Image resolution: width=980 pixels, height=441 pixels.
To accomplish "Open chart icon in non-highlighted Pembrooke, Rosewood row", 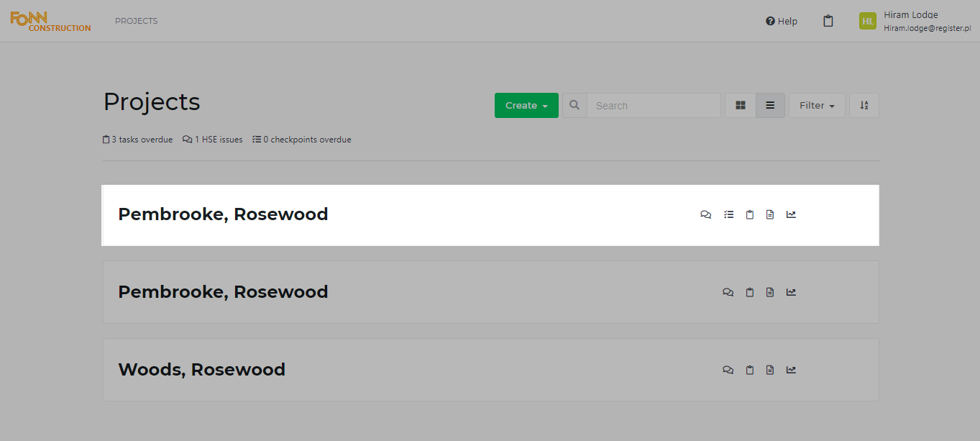I will tap(791, 292).
